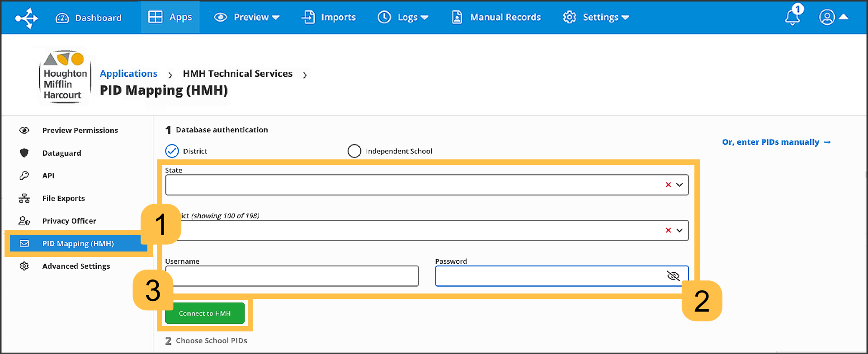
Task: Clear the State field with red X
Action: [668, 185]
